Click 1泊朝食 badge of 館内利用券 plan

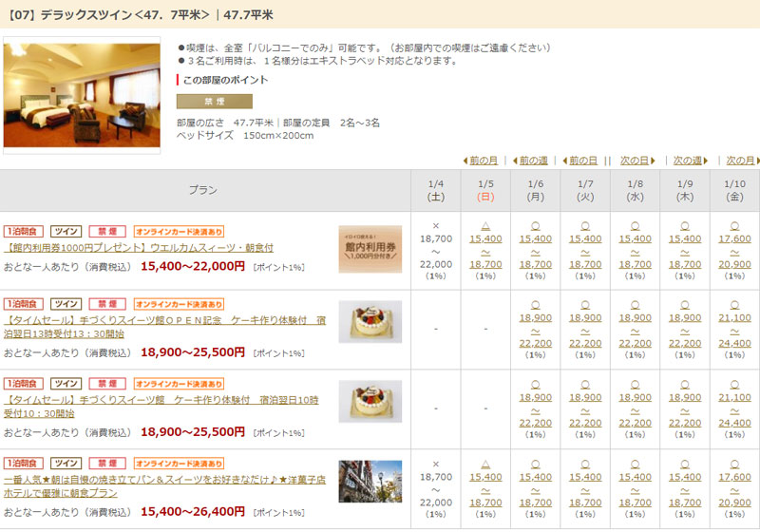[23, 232]
